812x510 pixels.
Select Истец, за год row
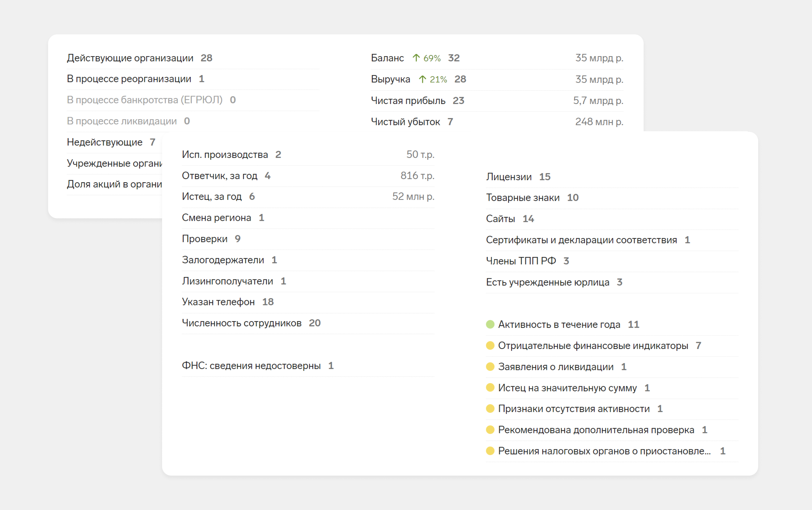(x=308, y=197)
